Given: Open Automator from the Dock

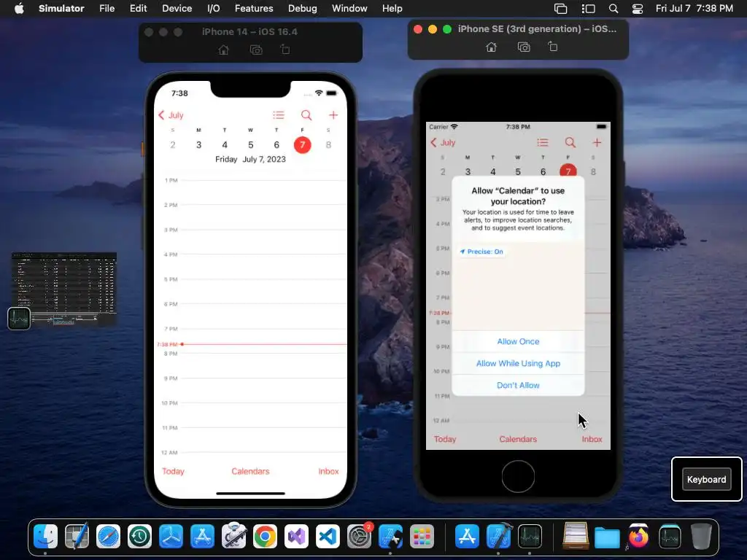Looking at the screenshot, I should pos(233,537).
